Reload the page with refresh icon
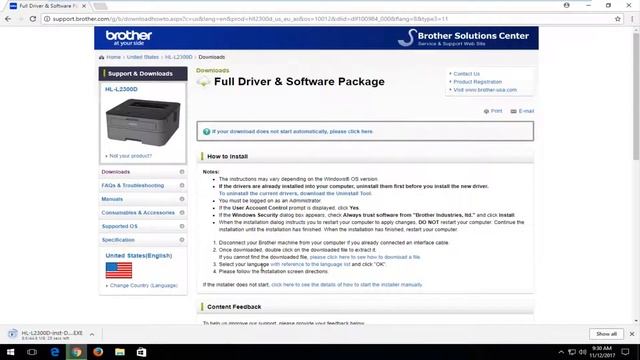This screenshot has width=640, height=360. point(33,19)
